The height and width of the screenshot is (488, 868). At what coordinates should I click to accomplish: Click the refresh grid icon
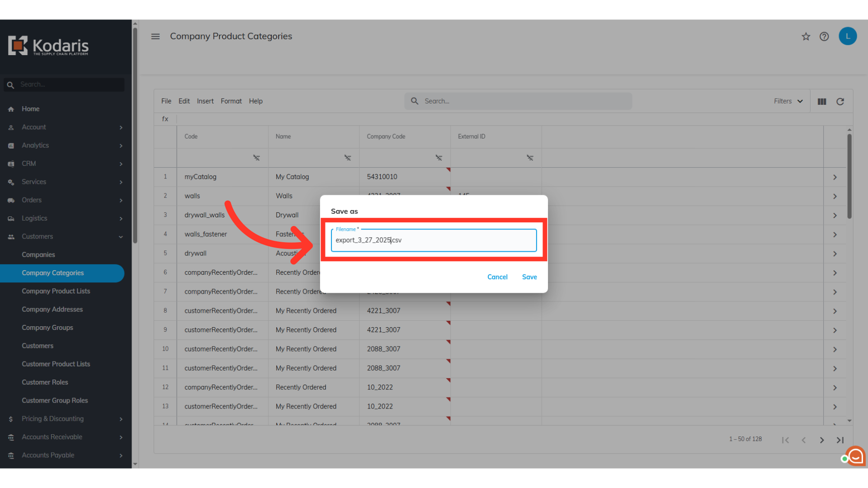[840, 102]
